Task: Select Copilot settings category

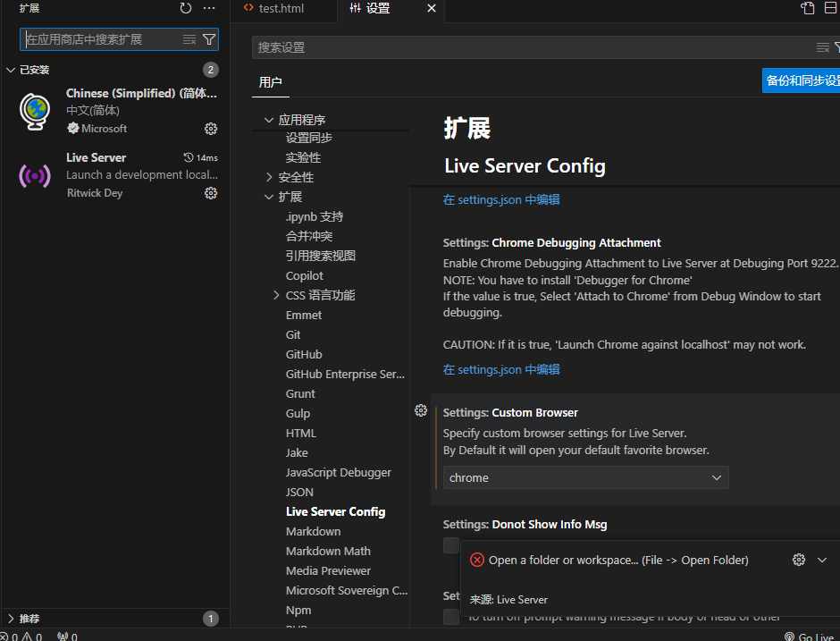Action: (305, 276)
